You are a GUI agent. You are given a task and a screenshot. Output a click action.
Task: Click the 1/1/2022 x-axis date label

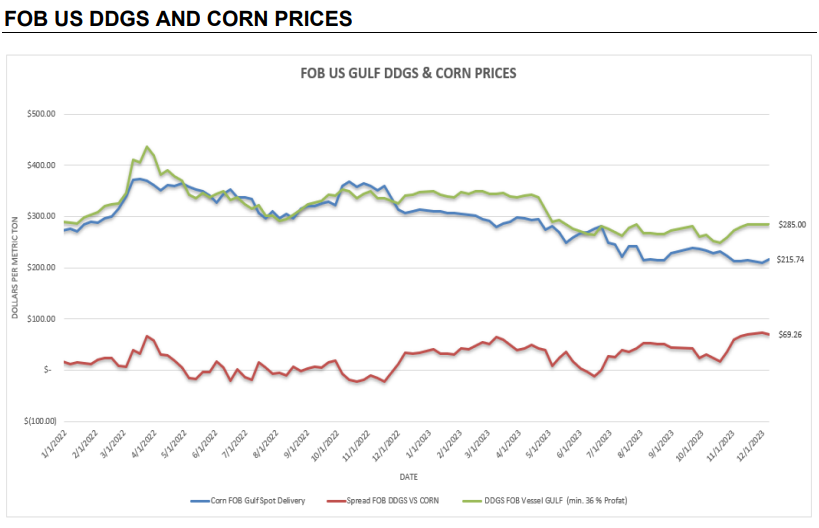click(54, 444)
